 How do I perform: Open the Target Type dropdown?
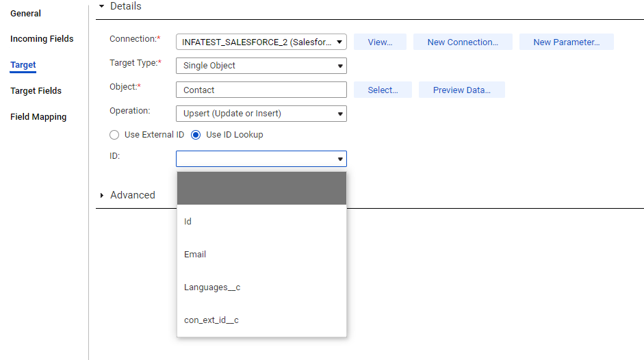[x=261, y=66]
